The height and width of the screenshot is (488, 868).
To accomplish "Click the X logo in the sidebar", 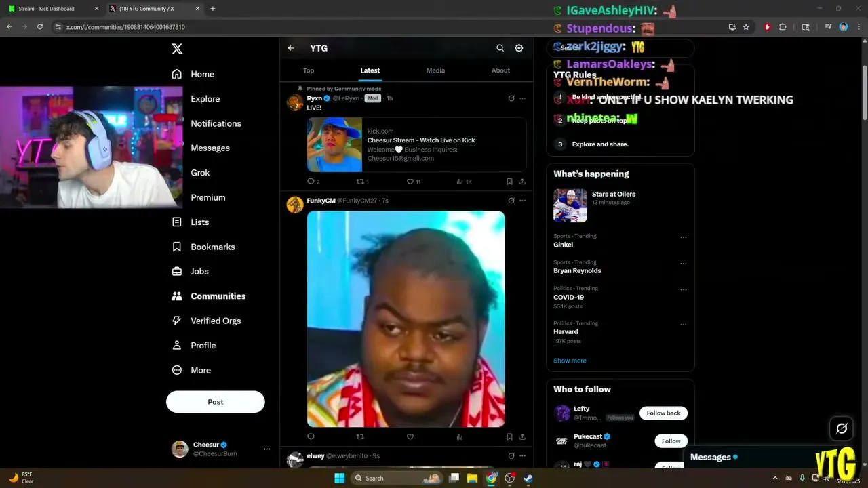I will [x=177, y=49].
